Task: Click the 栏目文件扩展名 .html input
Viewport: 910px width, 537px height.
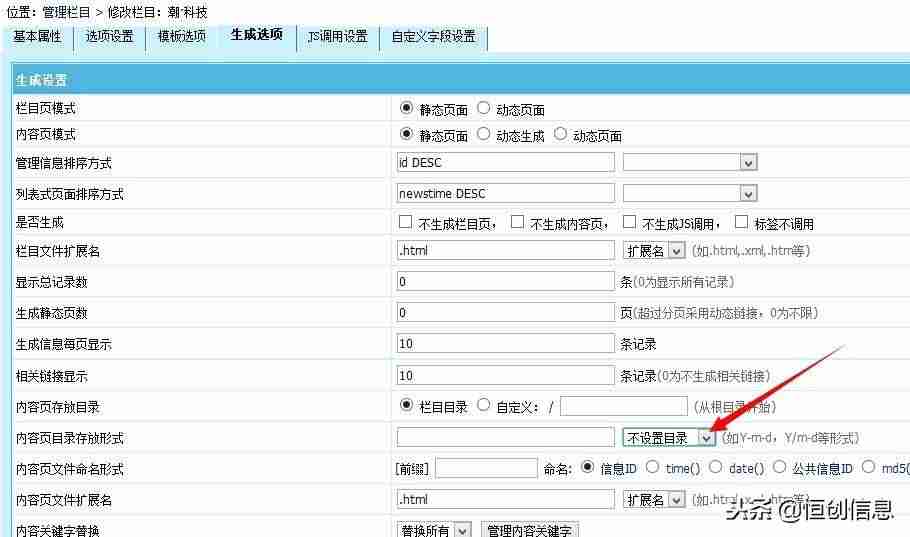Action: click(x=505, y=250)
